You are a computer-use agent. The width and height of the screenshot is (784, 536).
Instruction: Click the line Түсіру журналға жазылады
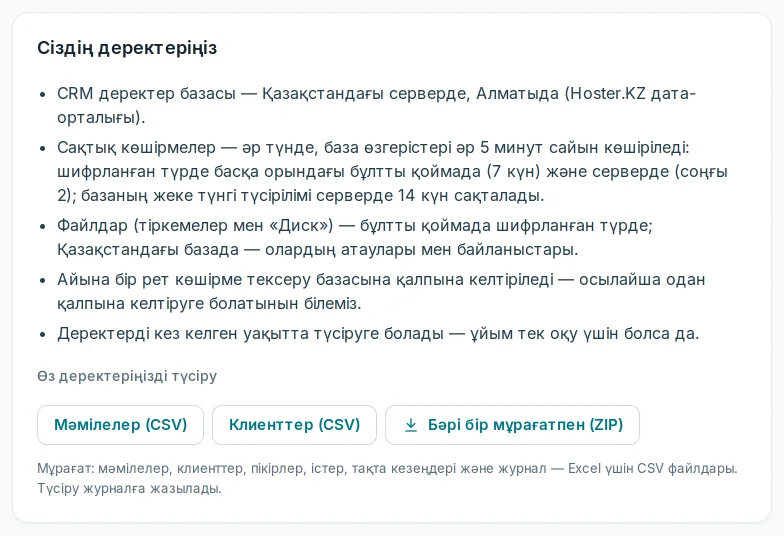[130, 488]
